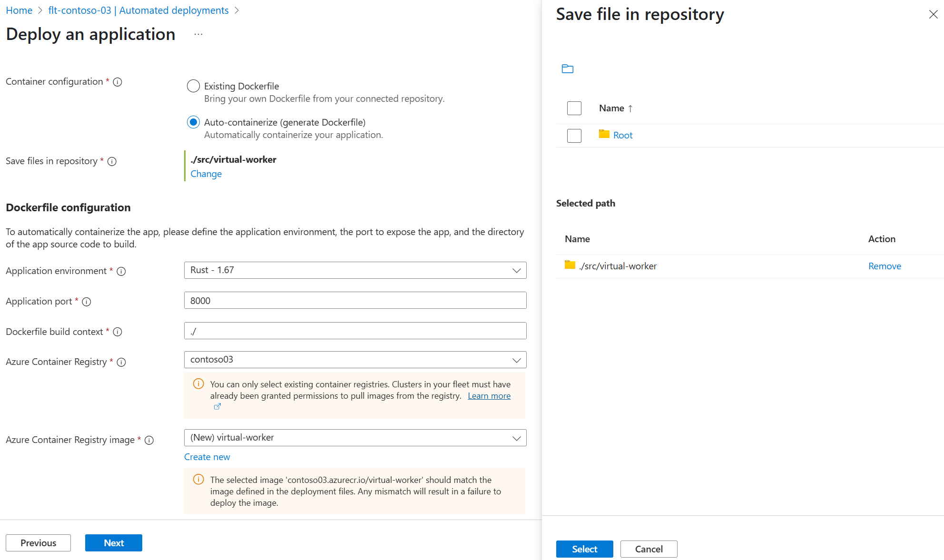Click info icon next to Application environment
Viewport: 944px width, 560px height.
121,271
